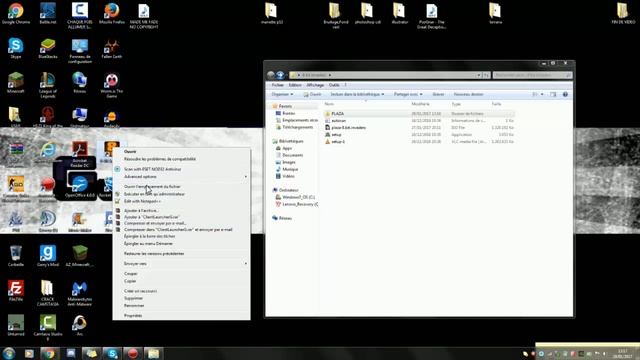Screen dimensions: 640x360
Task: Open the Partager avec dropdown
Action: click(x=408, y=94)
